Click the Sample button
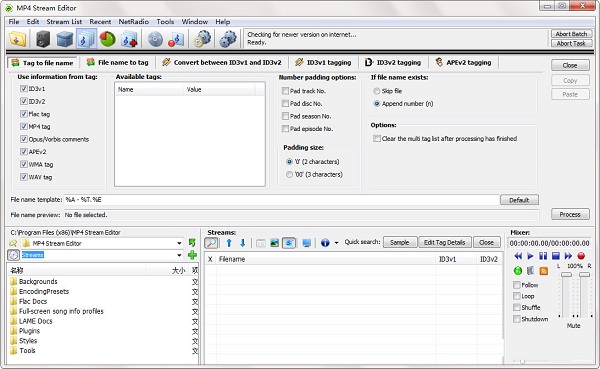 [x=399, y=243]
